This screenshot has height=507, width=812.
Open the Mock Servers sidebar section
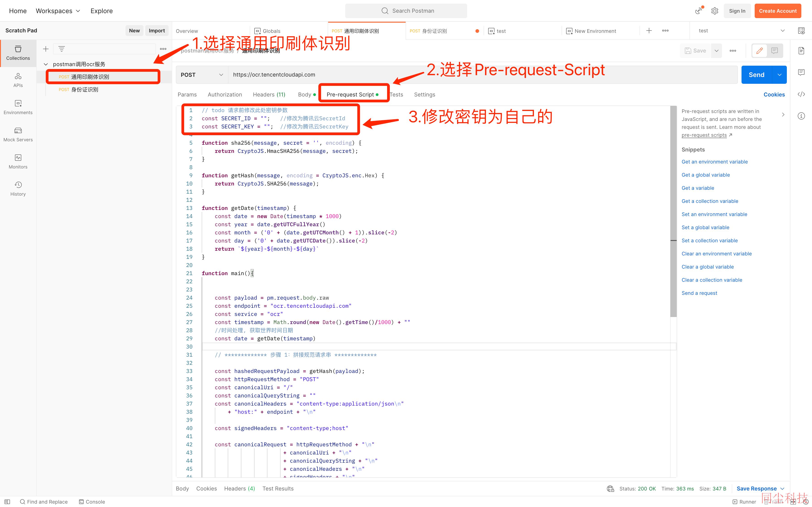point(18,135)
